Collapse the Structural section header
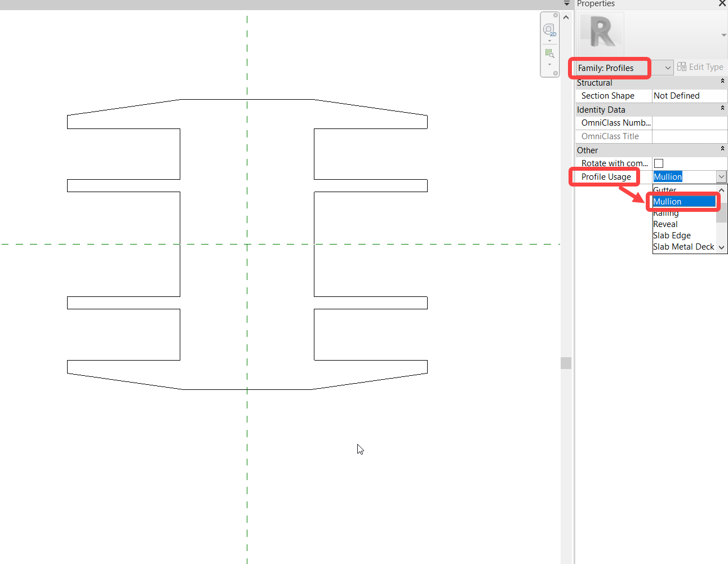Image resolution: width=728 pixels, height=564 pixels. click(x=722, y=82)
